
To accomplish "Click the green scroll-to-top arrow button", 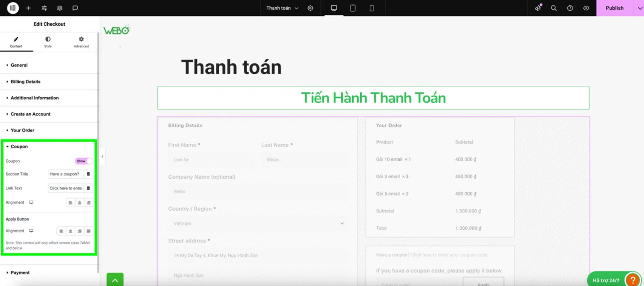I will (115, 279).
